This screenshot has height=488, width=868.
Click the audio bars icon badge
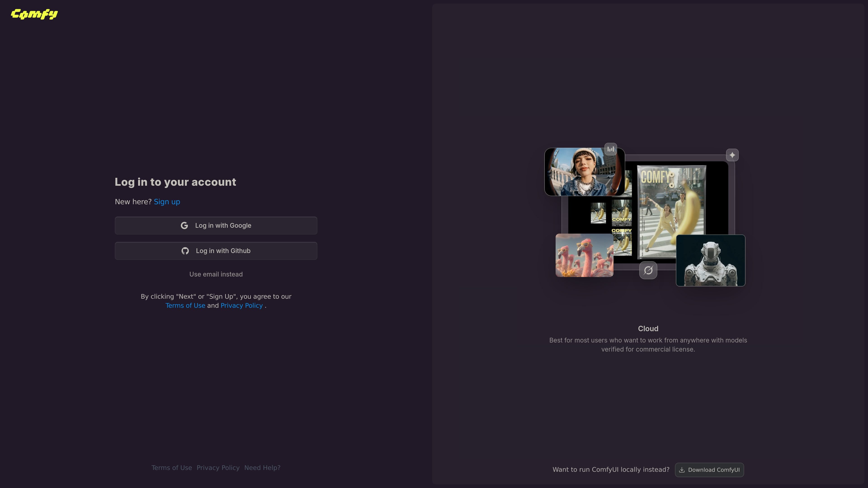pyautogui.click(x=611, y=149)
